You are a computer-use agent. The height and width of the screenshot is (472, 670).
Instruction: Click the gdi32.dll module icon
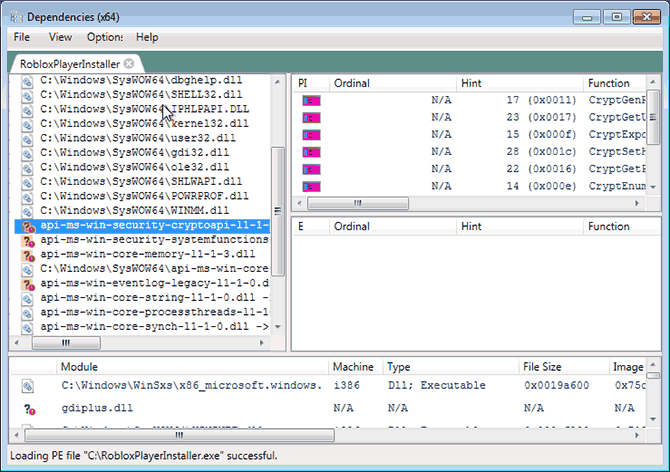point(27,154)
